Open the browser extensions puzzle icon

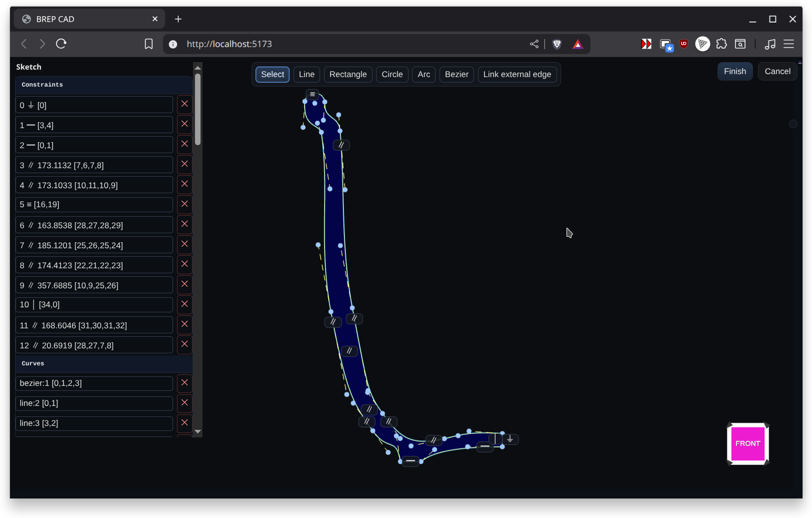coord(721,44)
